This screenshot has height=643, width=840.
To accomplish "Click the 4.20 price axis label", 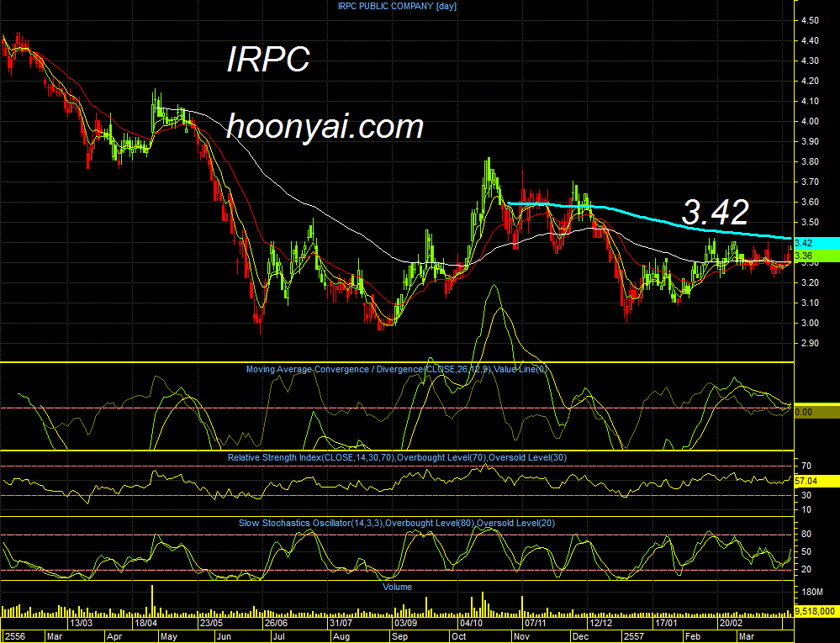I will point(810,82).
